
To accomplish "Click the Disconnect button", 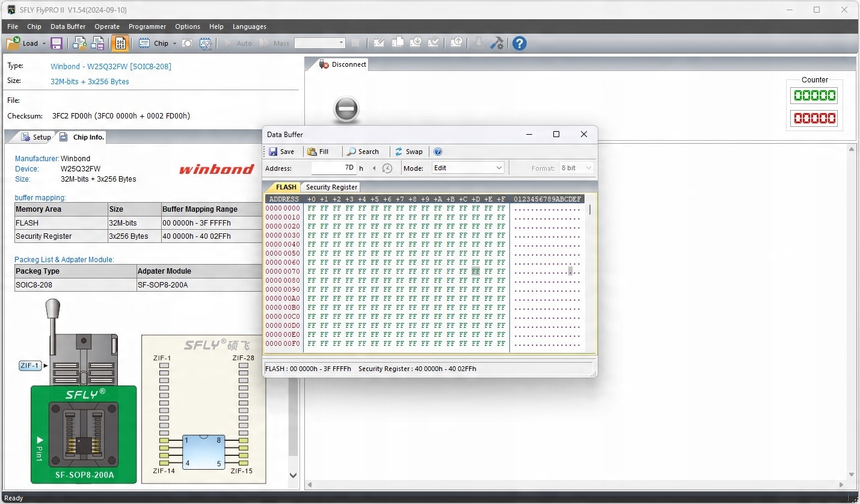I will click(x=342, y=64).
